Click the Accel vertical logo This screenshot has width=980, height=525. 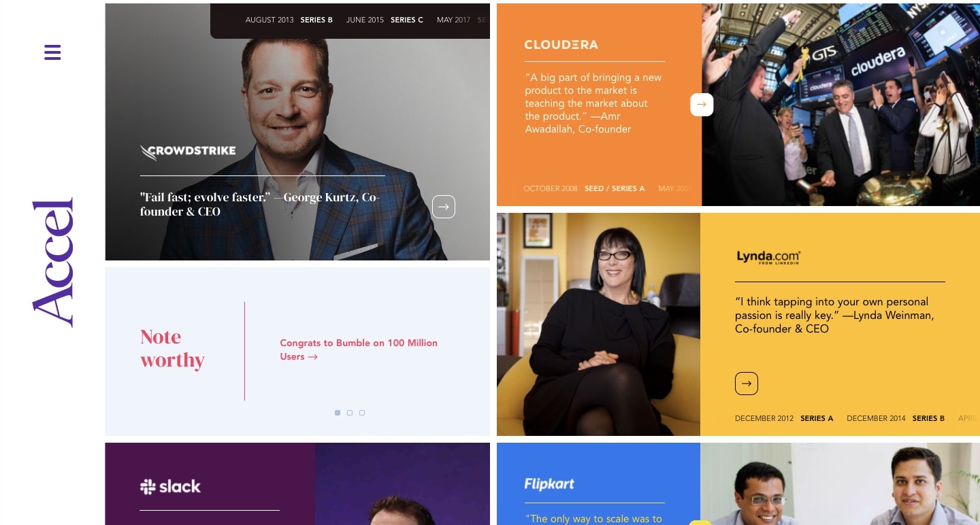click(x=52, y=262)
